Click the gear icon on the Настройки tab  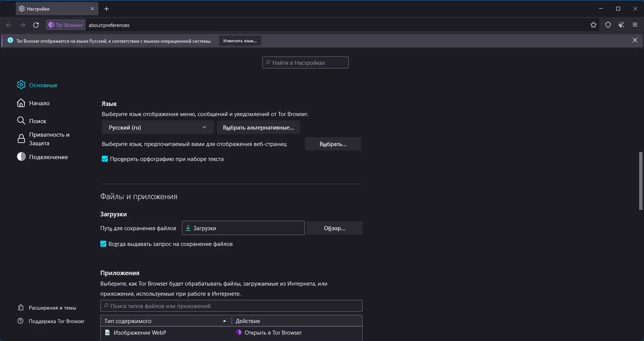[22, 9]
